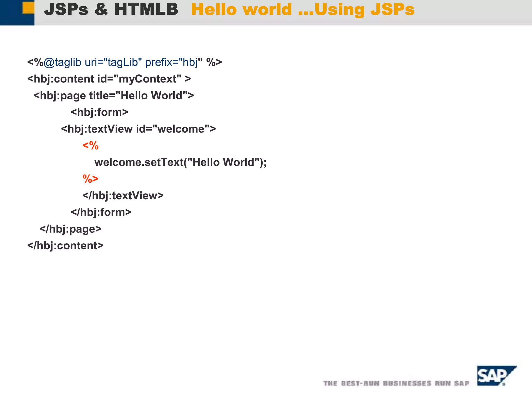Click the tagline 'THE BEST-RUN BUSINESSES RUN SAP'
The width and height of the screenshot is (532, 398).
point(396,383)
